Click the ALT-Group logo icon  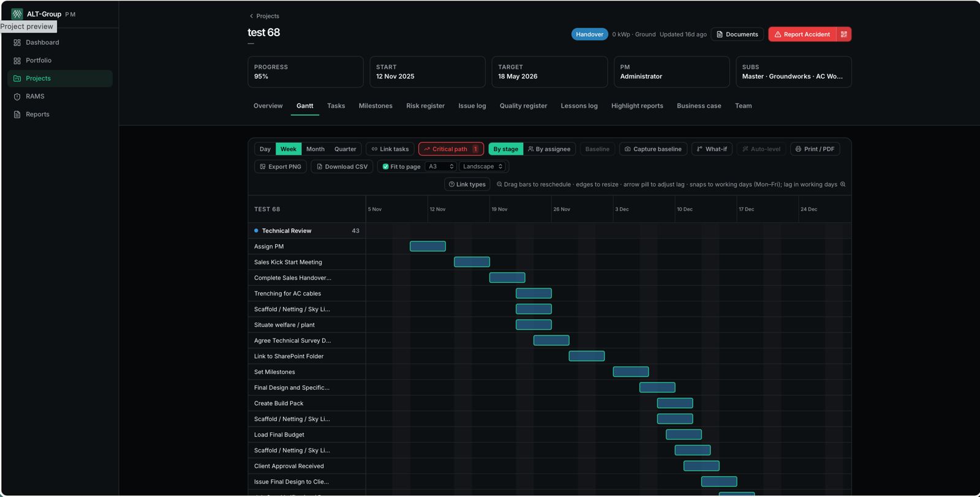point(17,14)
